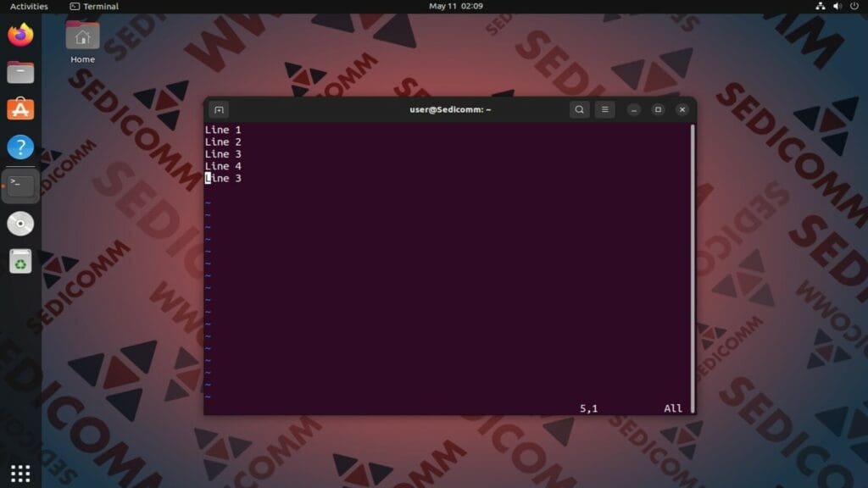
Task: Click the terminal vertical scrollbar
Action: [693, 269]
